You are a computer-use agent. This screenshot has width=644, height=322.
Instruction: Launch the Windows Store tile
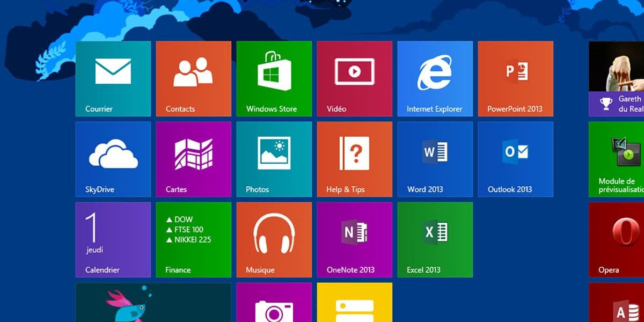(274, 78)
